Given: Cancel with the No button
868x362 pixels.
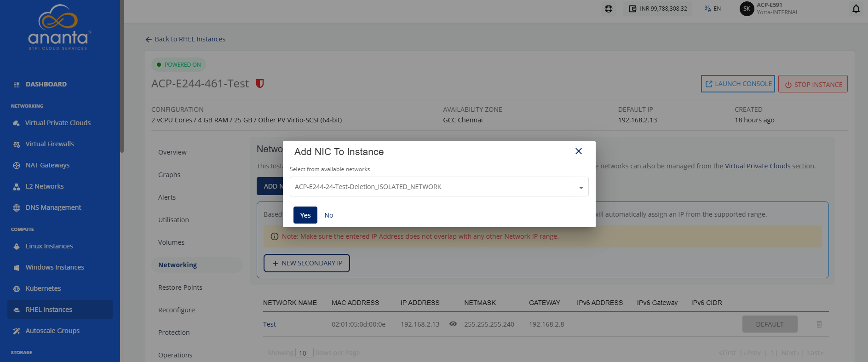Looking at the screenshot, I should 328,215.
